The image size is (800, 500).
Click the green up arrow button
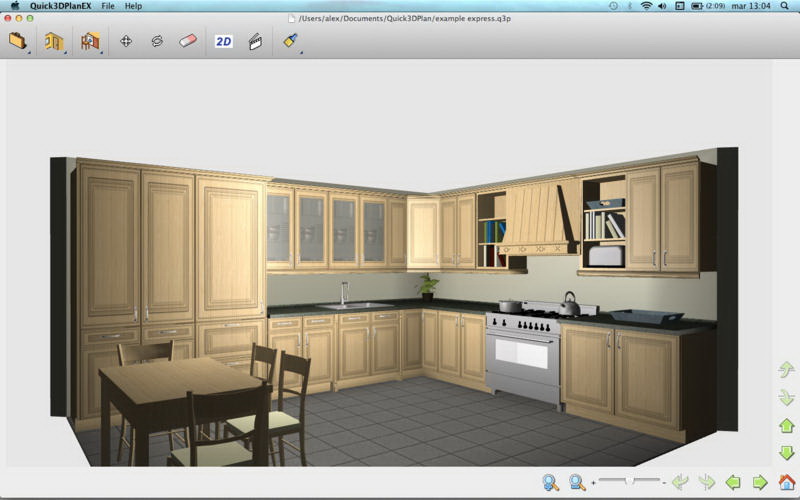pyautogui.click(x=787, y=426)
